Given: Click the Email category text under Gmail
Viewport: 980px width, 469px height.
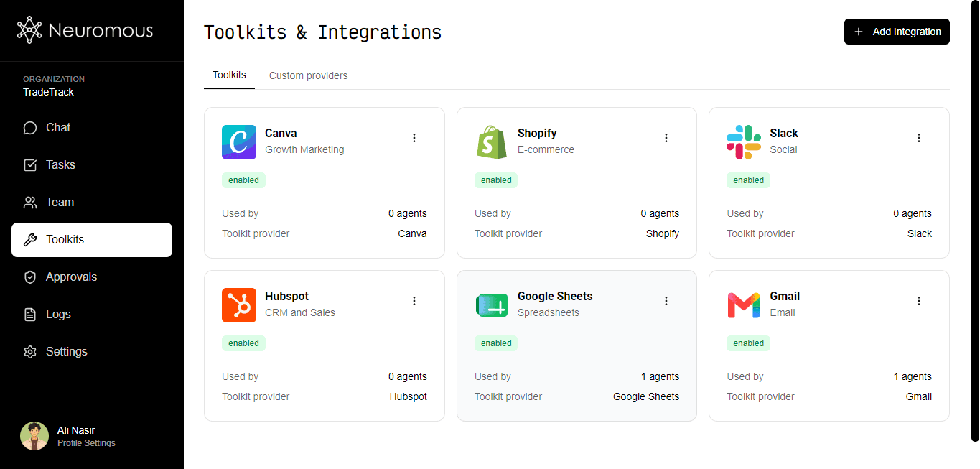Looking at the screenshot, I should coord(783,312).
